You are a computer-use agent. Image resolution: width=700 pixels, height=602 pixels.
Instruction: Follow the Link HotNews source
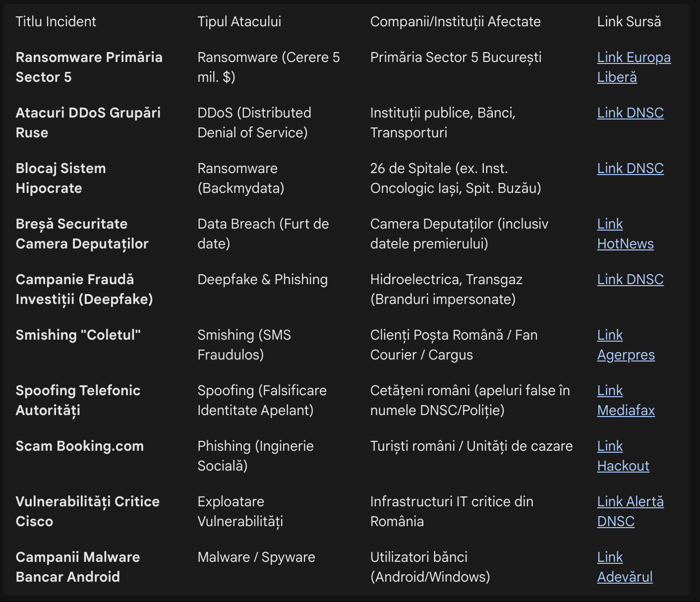tap(625, 243)
